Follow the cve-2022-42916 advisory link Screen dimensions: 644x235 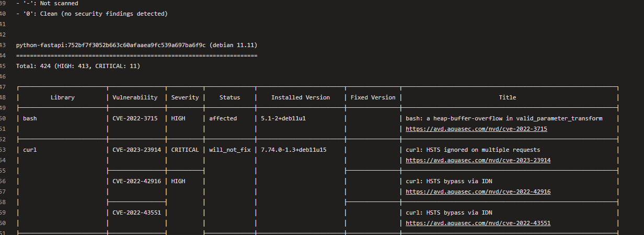click(478, 192)
